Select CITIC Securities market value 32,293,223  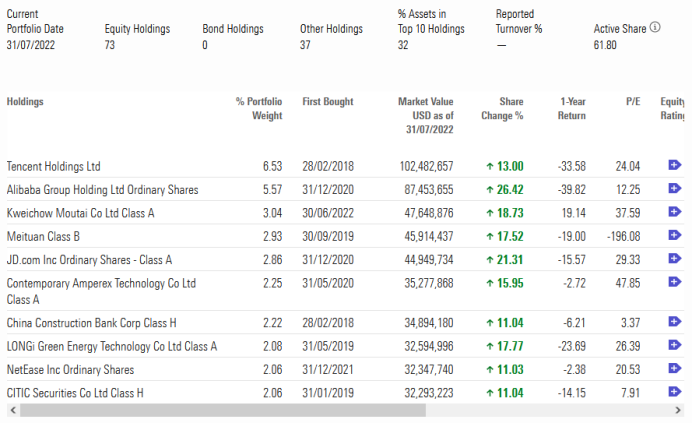click(429, 393)
